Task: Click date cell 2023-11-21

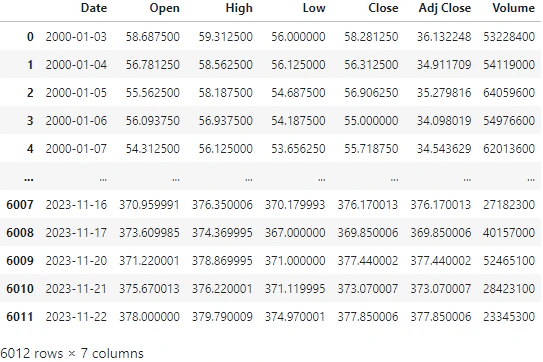Action: click(76, 289)
